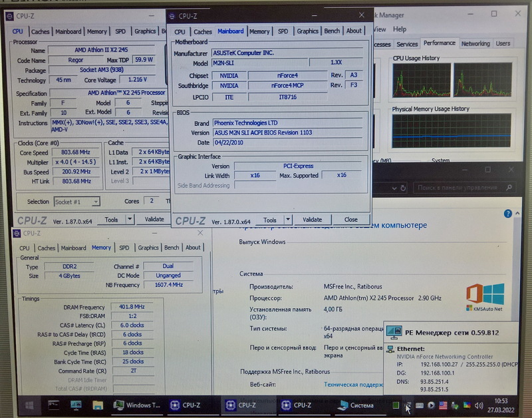
Task: Open Техническая поддержка link
Action: [353, 384]
